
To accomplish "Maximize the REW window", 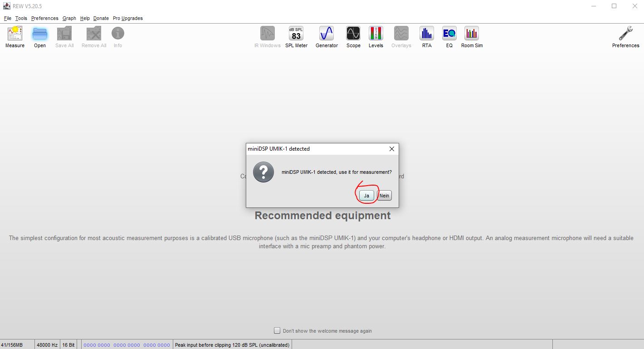I will click(614, 6).
